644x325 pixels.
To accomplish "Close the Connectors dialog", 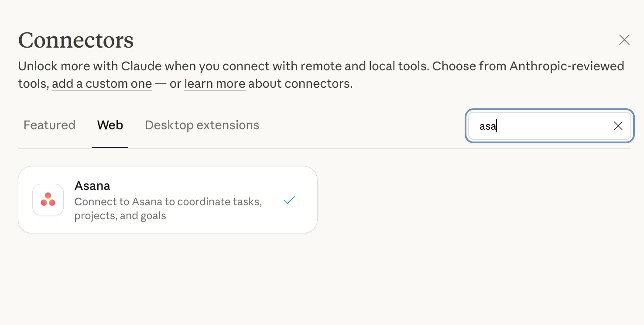I will (624, 40).
